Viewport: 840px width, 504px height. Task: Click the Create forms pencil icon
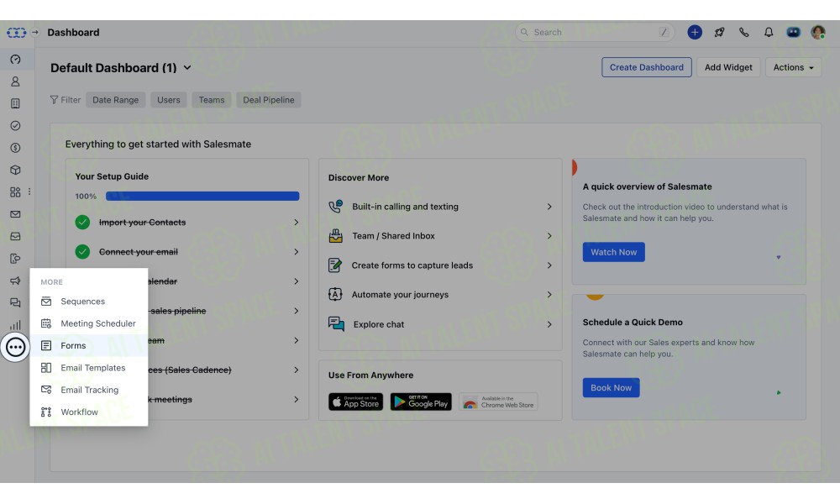335,265
